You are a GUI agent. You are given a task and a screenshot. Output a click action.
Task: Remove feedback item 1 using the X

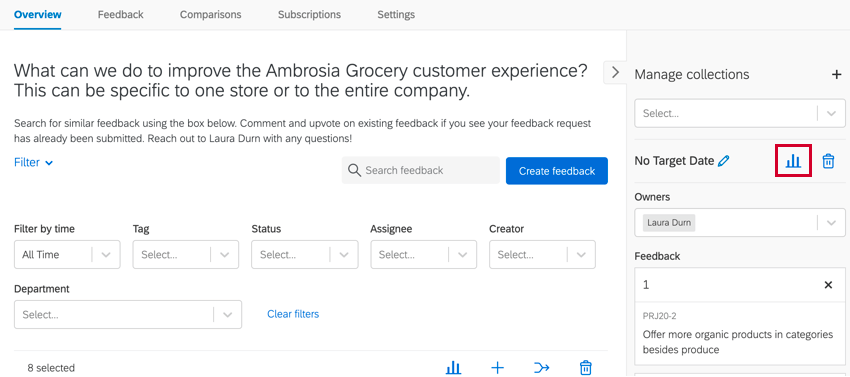point(828,285)
